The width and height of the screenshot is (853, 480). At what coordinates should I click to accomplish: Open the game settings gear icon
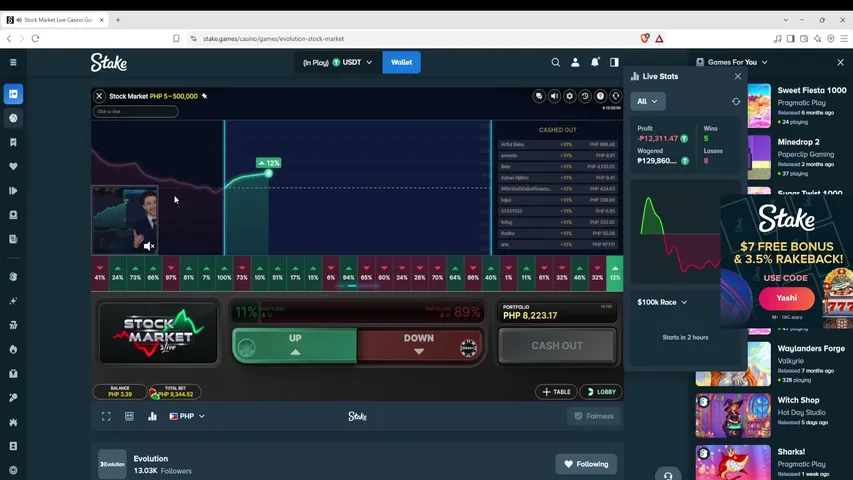tap(570, 96)
